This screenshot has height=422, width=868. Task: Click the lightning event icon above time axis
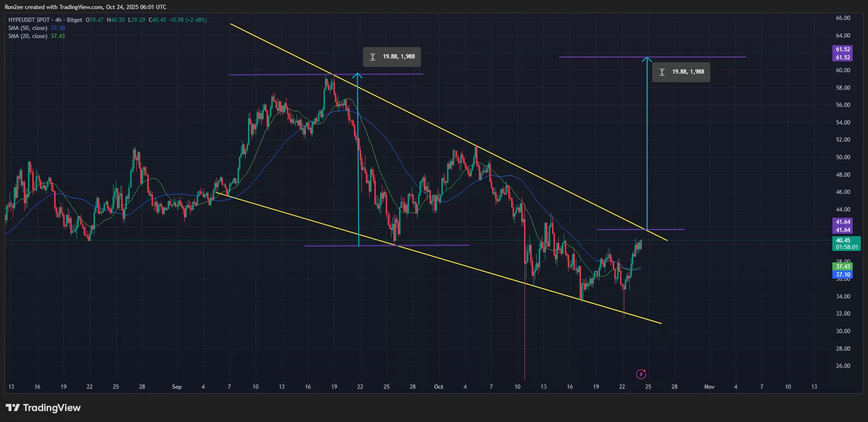pos(641,374)
